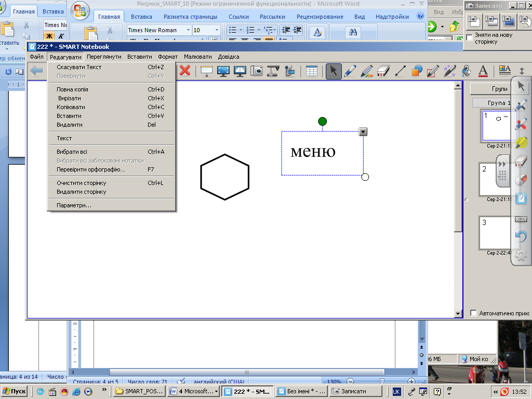This screenshot has height=399, width=532.
Task: Open page 2 thumbnail in sorter
Action: pos(495,179)
